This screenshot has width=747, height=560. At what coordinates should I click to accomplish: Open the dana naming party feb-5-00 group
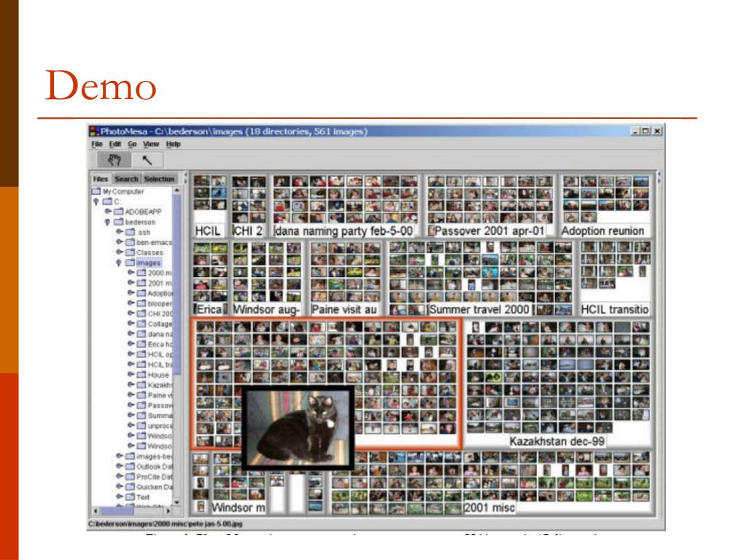(x=345, y=206)
